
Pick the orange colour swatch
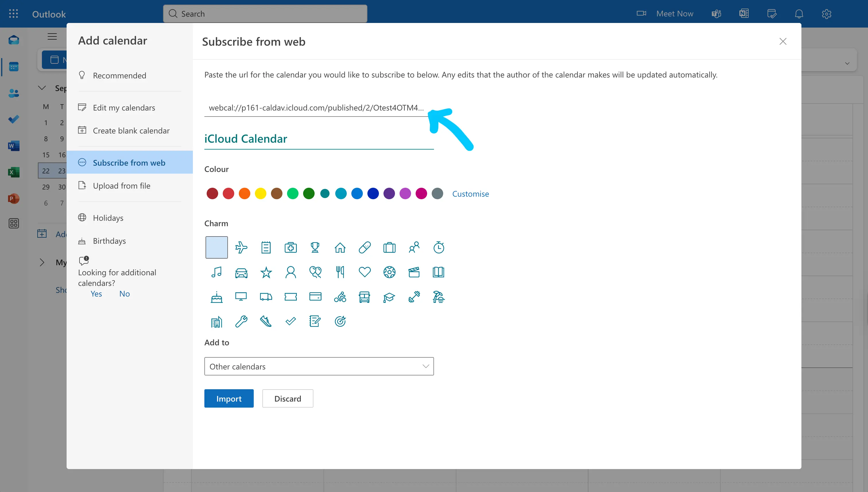[x=244, y=194]
